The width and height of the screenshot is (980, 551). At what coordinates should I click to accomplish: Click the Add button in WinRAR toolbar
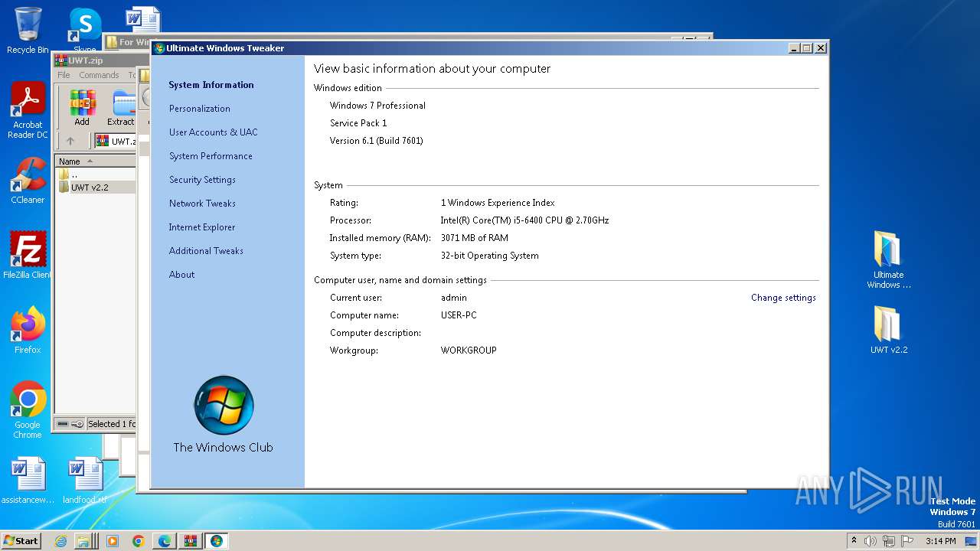(x=82, y=108)
